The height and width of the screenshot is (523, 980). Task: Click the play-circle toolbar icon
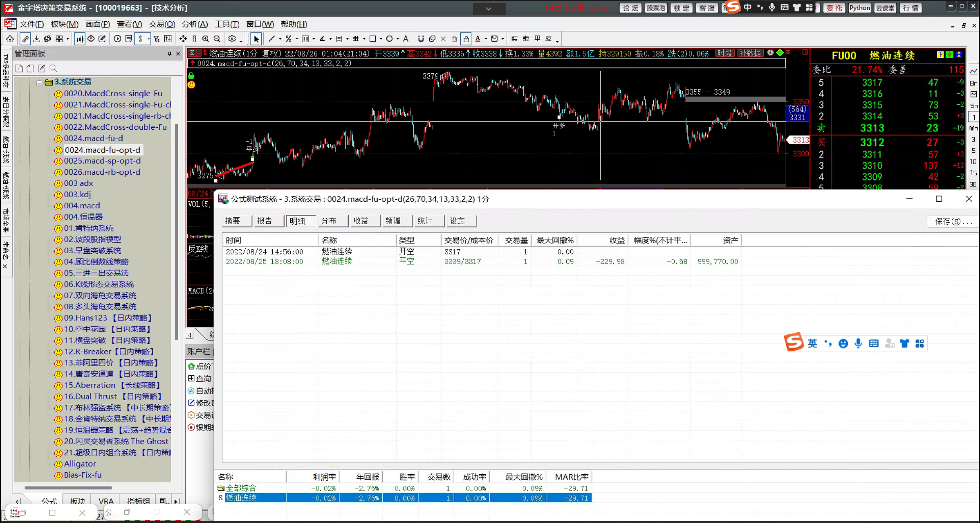click(x=117, y=38)
